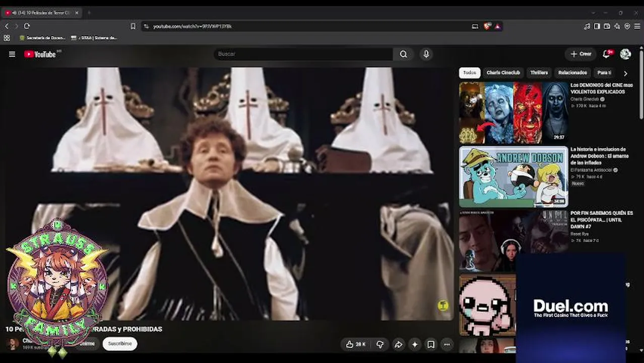Click the youtube.com address bar URL
644x363 pixels.
(192, 26)
